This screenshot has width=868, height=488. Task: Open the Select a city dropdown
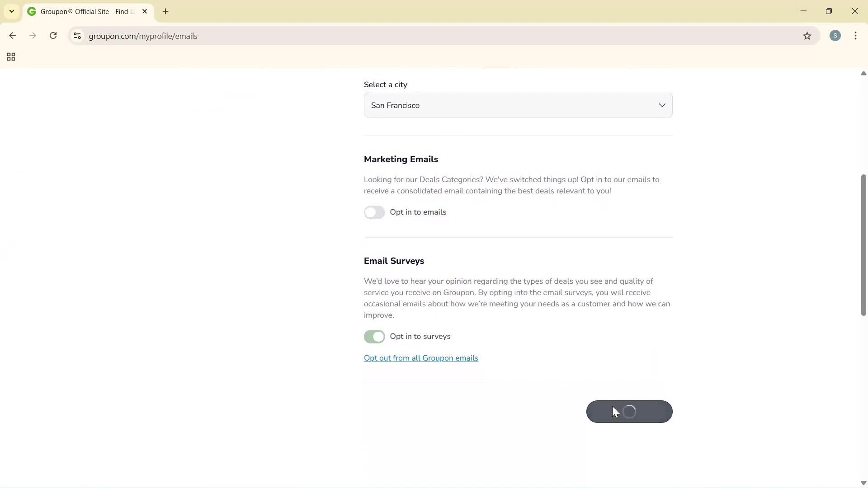pyautogui.click(x=518, y=105)
